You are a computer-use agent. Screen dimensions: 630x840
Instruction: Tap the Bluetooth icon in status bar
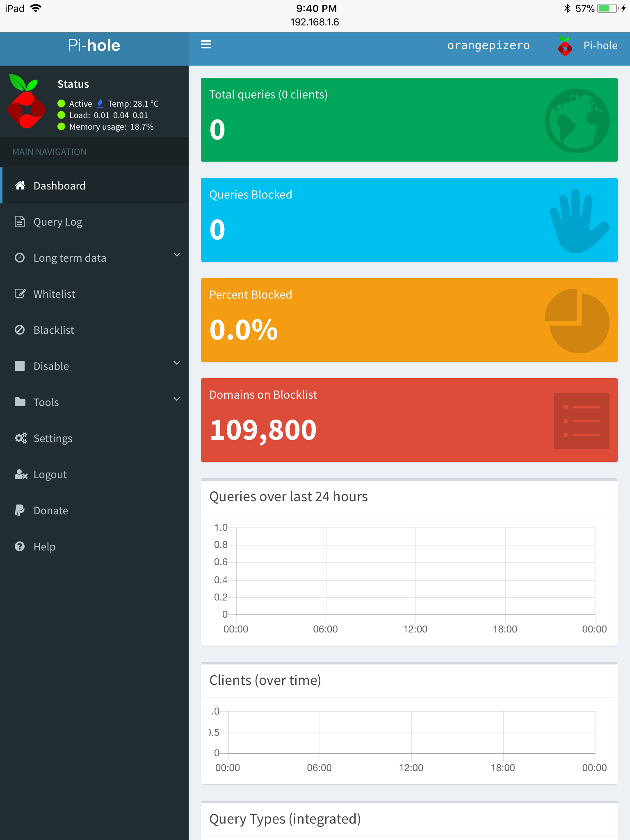[567, 8]
